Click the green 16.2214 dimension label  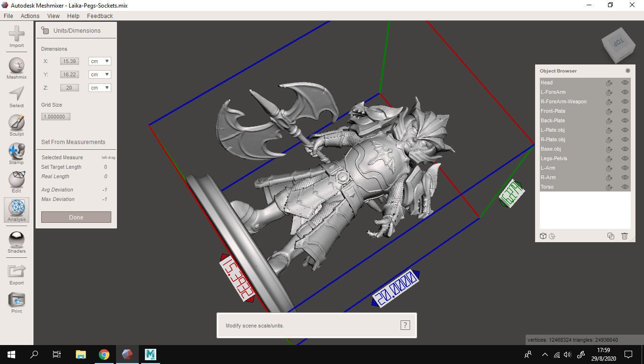[x=512, y=193]
